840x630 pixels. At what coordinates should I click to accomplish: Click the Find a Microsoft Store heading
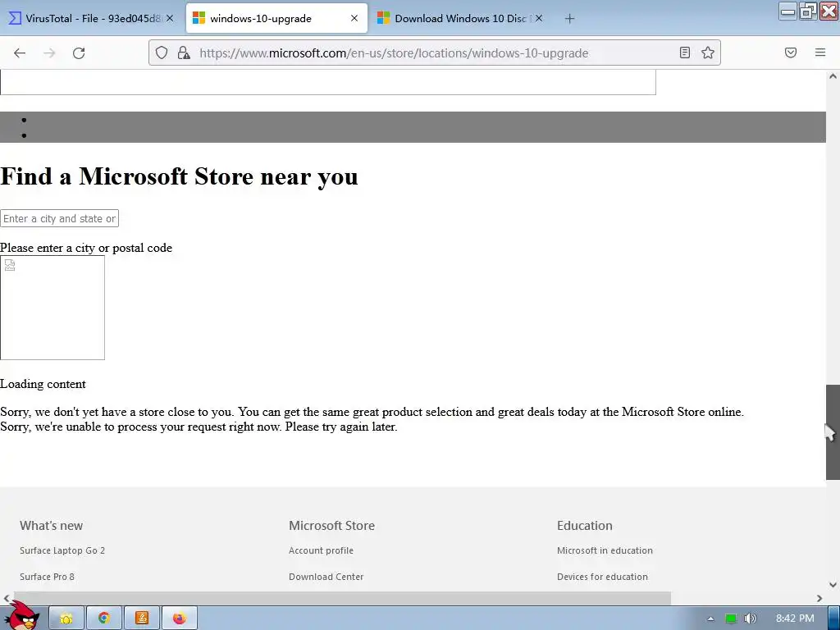179,176
